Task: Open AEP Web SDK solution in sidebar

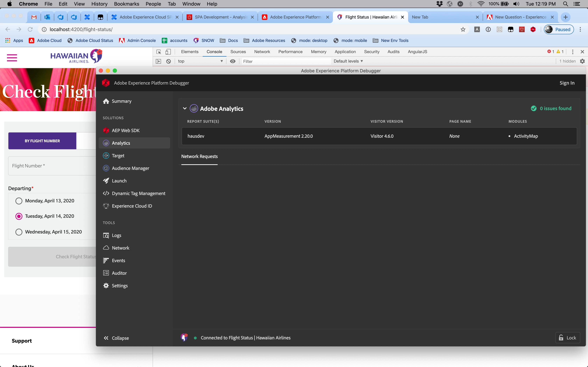Action: (x=126, y=130)
